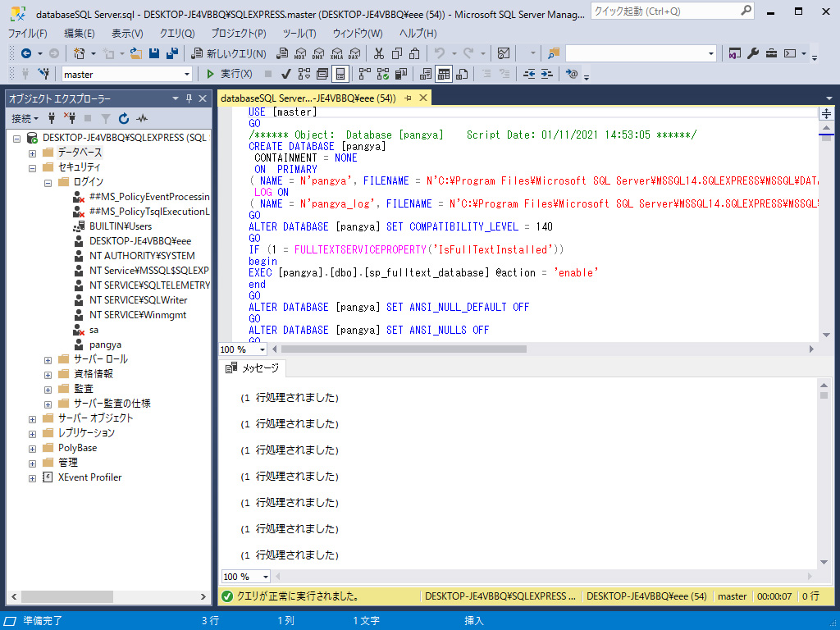Click the Paste clipboard icon
This screenshot has height=630, width=840.
pyautogui.click(x=414, y=53)
